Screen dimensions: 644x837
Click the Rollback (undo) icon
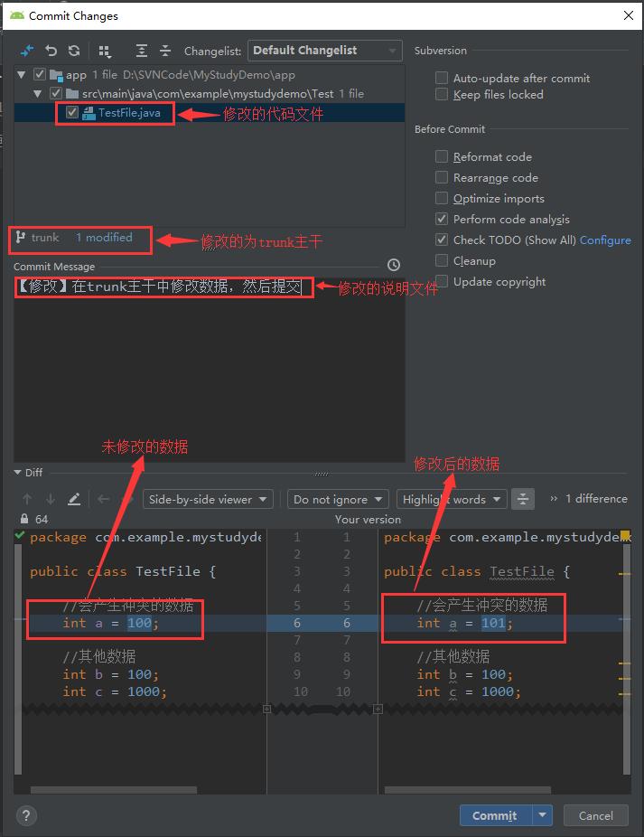[x=51, y=51]
